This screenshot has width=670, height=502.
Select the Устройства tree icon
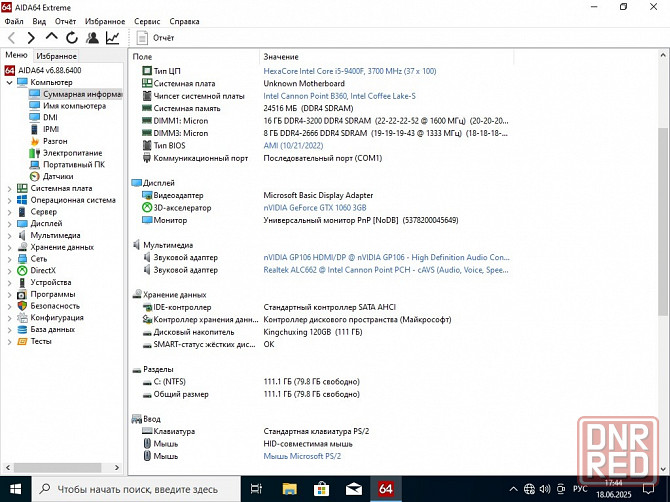pyautogui.click(x=22, y=282)
